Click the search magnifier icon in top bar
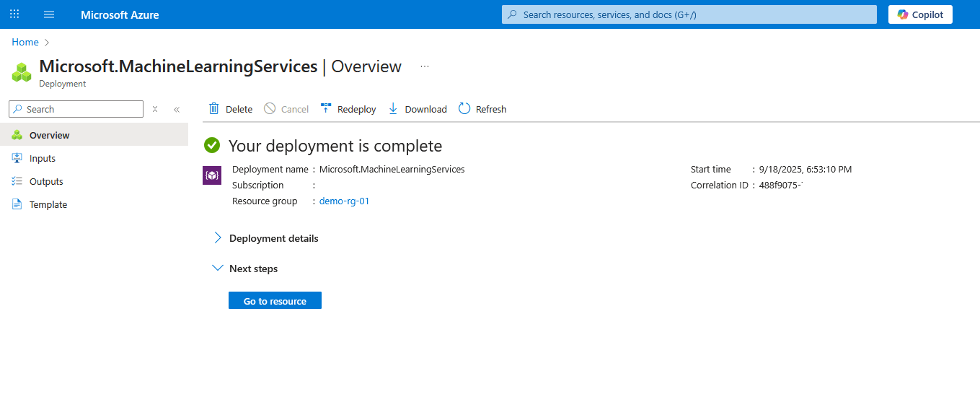980x410 pixels. tap(513, 14)
